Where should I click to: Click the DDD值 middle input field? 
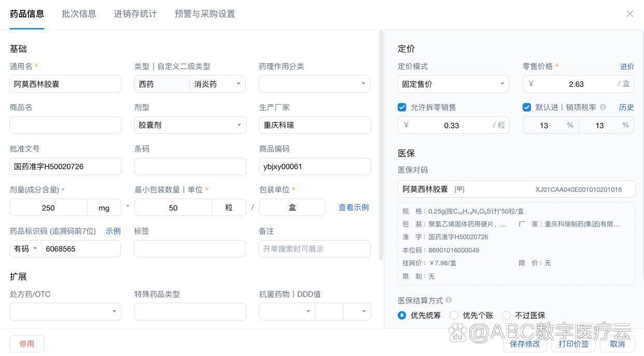(x=329, y=311)
